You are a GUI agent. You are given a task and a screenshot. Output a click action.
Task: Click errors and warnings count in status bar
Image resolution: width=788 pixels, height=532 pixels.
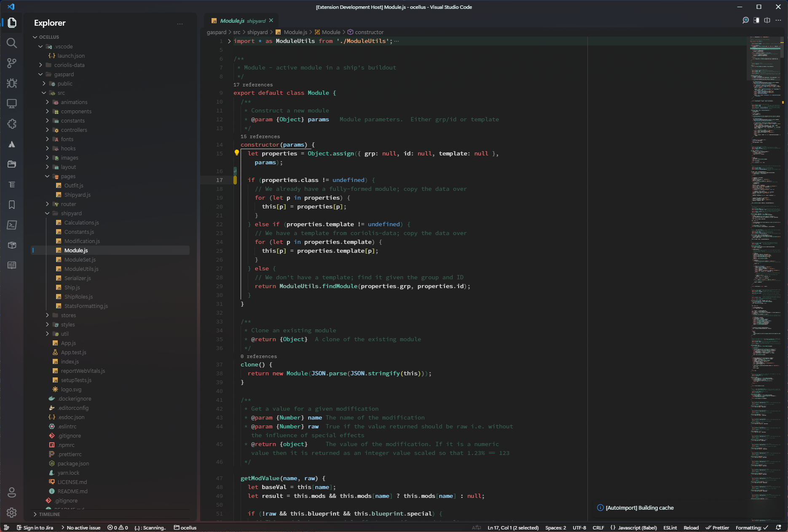[118, 527]
